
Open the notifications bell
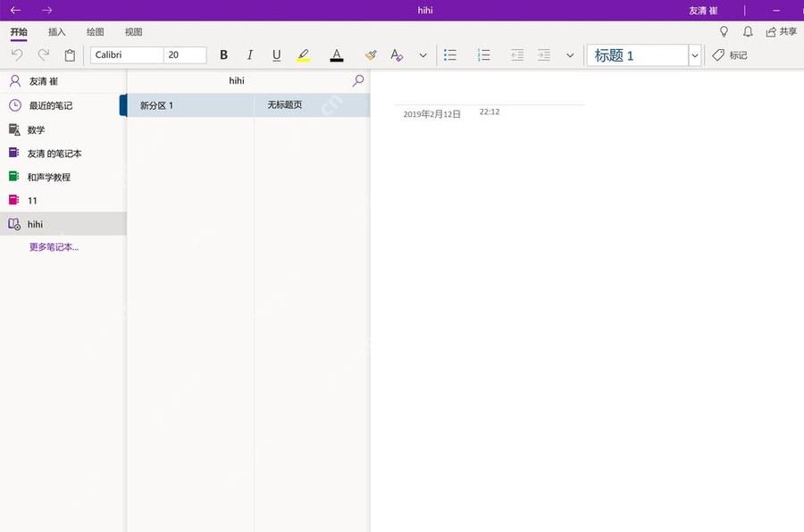coord(748,32)
